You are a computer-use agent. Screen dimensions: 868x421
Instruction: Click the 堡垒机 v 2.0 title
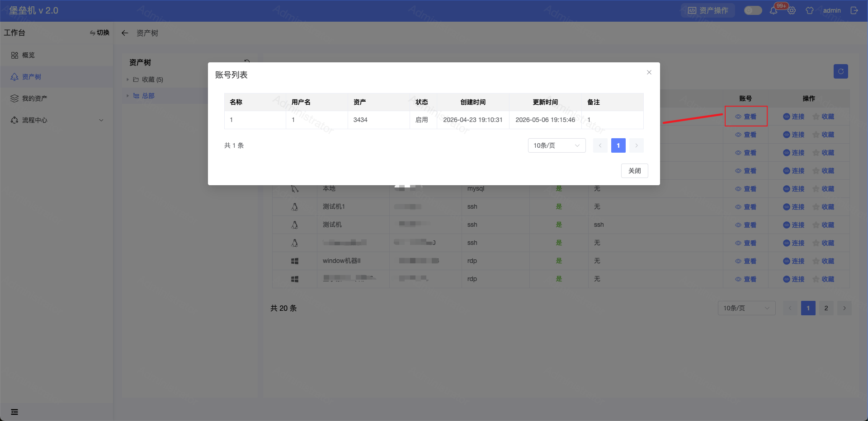click(x=34, y=10)
